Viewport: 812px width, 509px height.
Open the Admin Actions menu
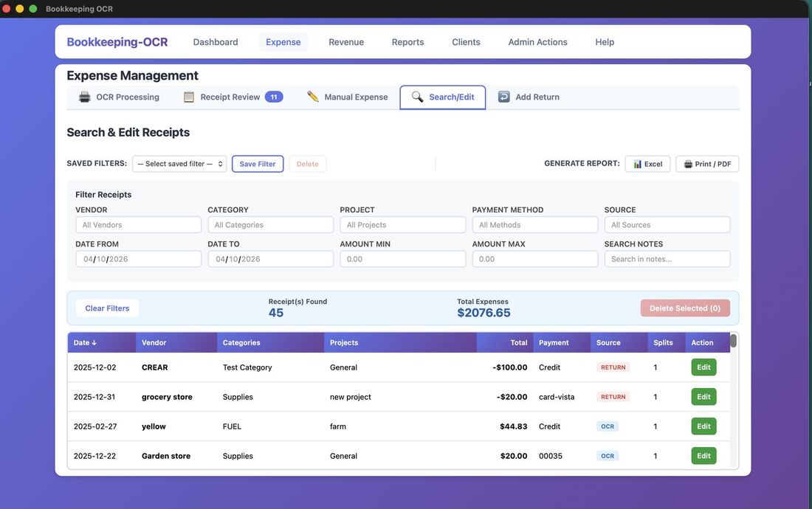pos(537,42)
